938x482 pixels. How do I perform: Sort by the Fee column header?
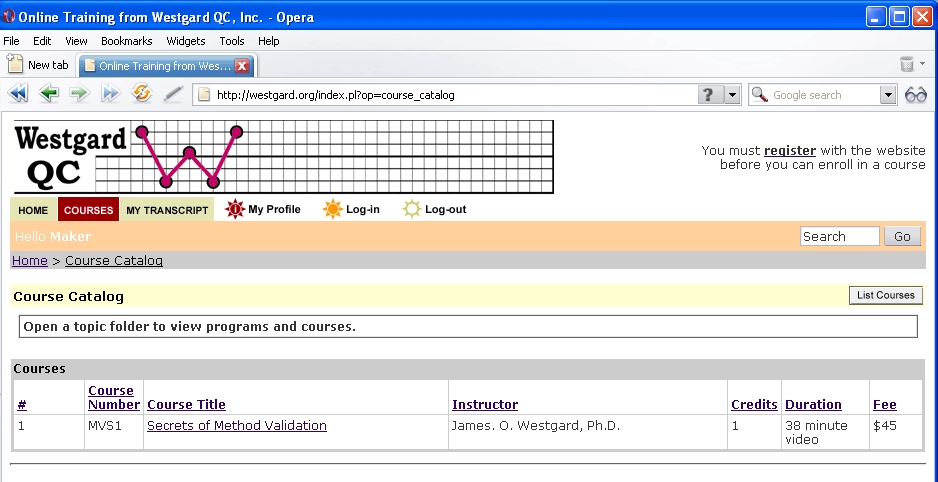click(x=884, y=405)
